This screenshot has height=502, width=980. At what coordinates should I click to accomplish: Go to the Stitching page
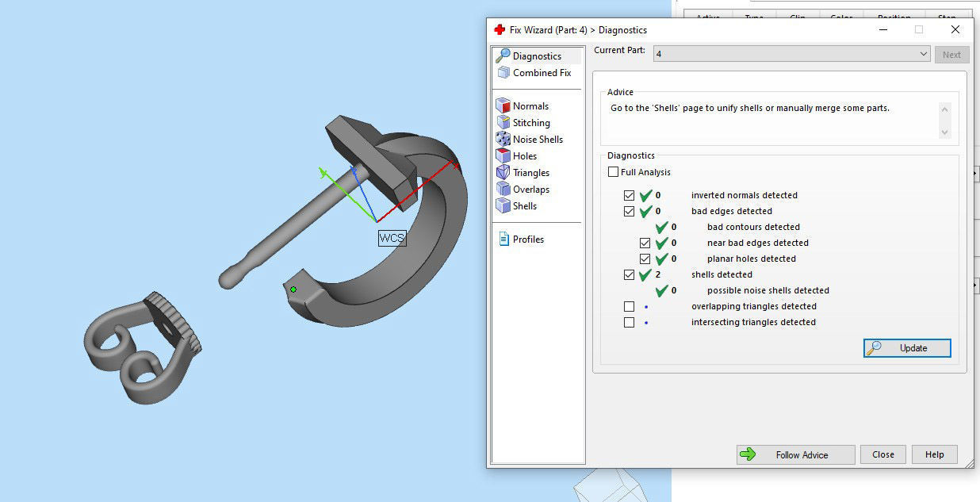point(523,123)
